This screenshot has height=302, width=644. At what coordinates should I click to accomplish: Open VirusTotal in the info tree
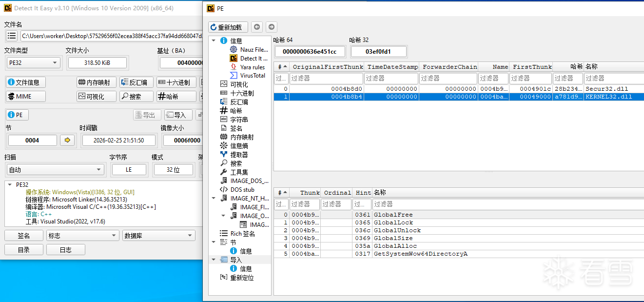[252, 76]
